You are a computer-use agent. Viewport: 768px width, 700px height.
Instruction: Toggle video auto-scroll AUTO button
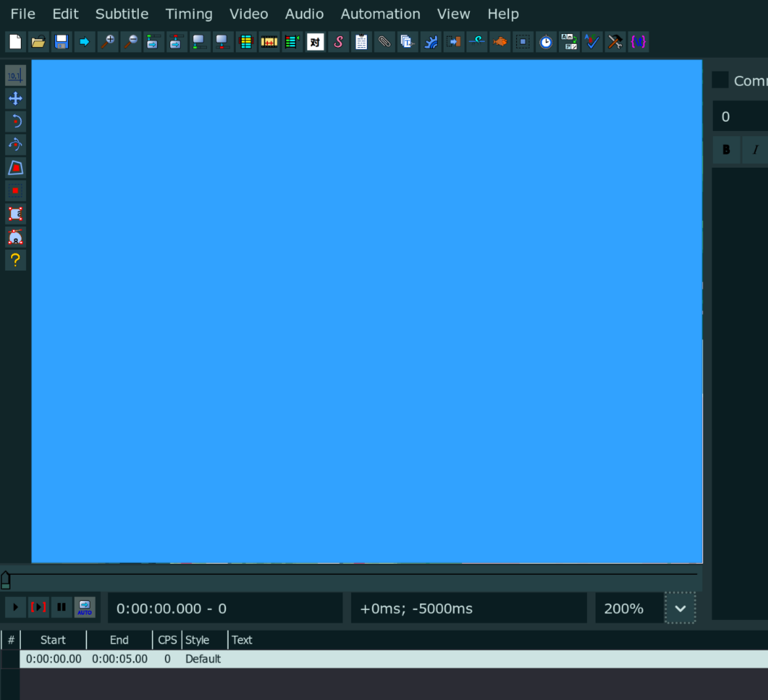pyautogui.click(x=85, y=608)
